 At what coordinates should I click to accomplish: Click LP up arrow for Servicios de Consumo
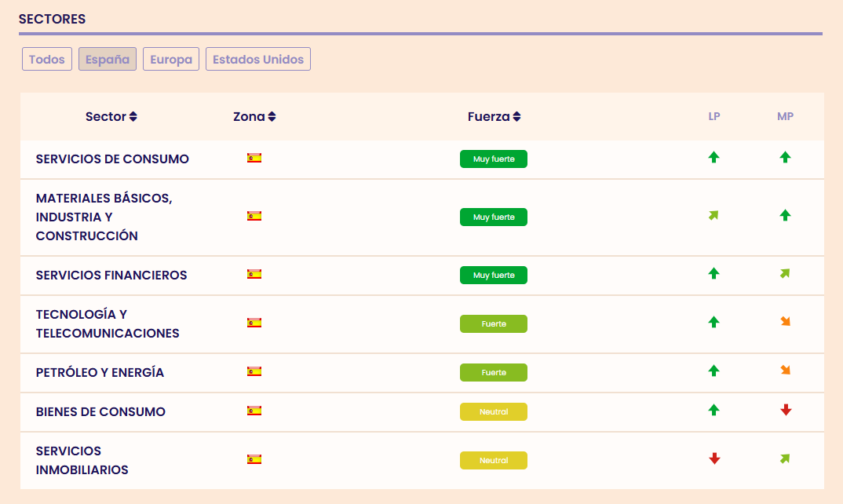(713, 158)
